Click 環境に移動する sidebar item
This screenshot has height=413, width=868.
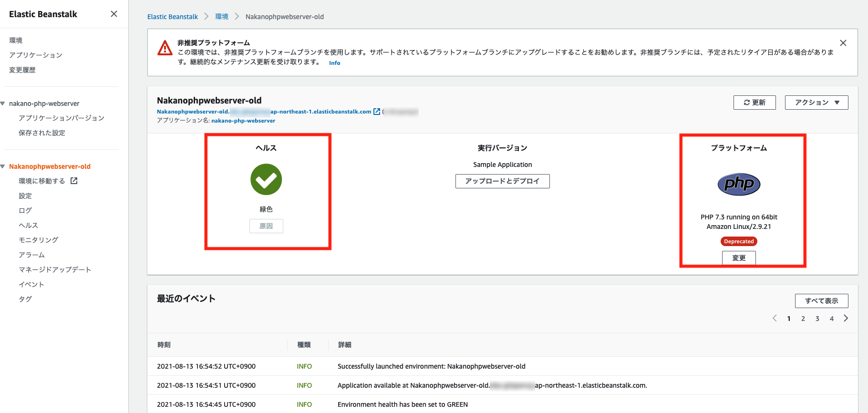pos(42,181)
